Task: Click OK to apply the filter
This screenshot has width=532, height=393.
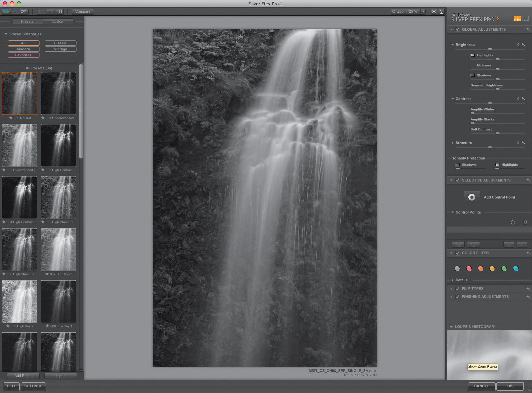Action: click(510, 386)
